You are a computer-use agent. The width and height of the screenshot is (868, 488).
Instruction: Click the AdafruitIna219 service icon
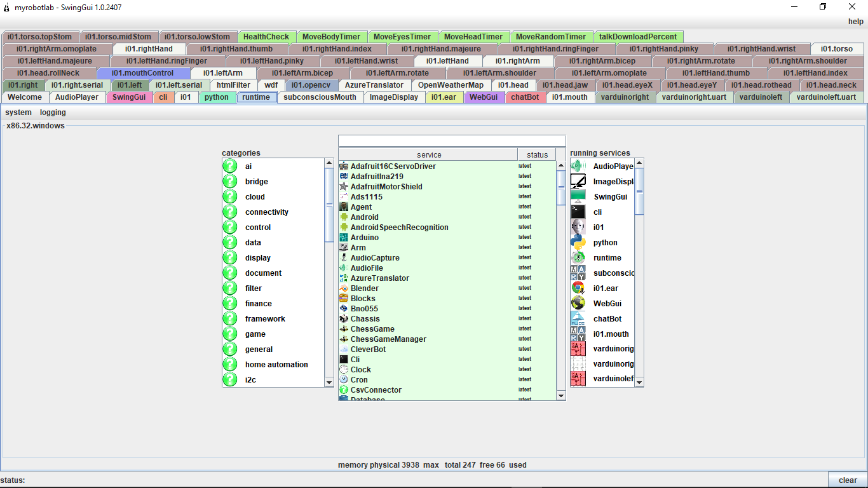click(x=344, y=177)
